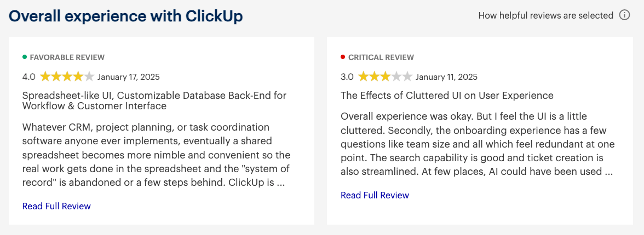Click the third yellow star of the 3.0 rating
Screen dimensions: 644x235
[386, 77]
